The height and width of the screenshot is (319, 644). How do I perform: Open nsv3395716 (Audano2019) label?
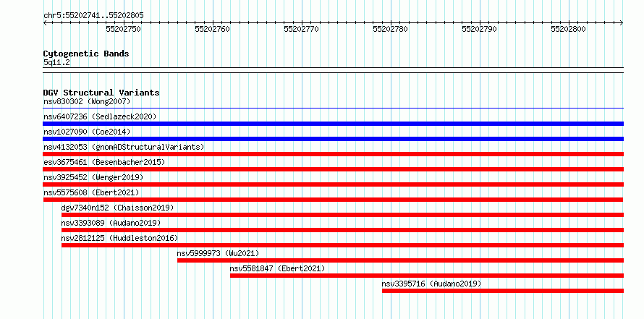pos(431,284)
